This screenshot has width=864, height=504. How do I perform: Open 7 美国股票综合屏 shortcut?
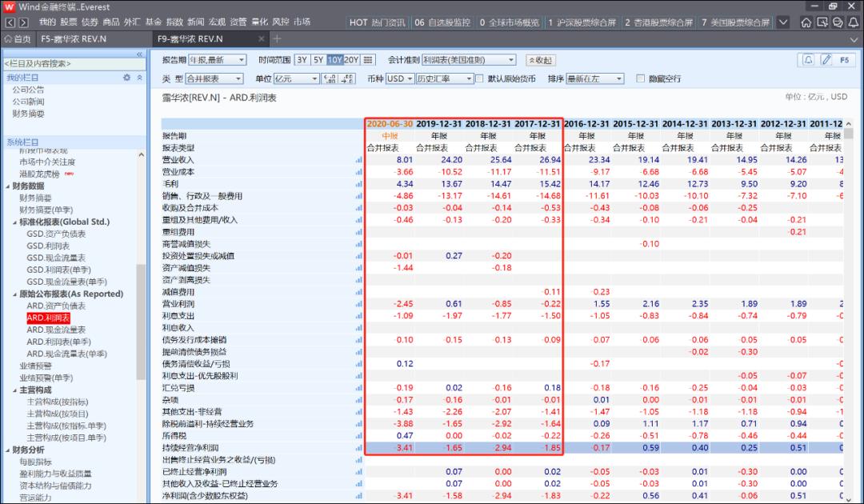tap(736, 22)
